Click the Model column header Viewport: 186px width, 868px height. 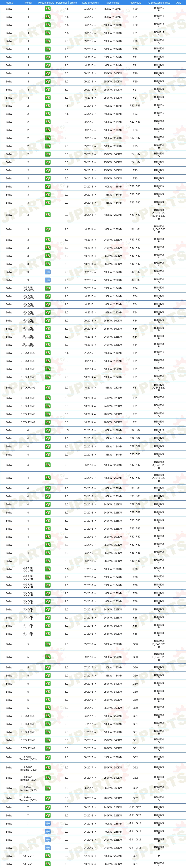pyautogui.click(x=28, y=2)
